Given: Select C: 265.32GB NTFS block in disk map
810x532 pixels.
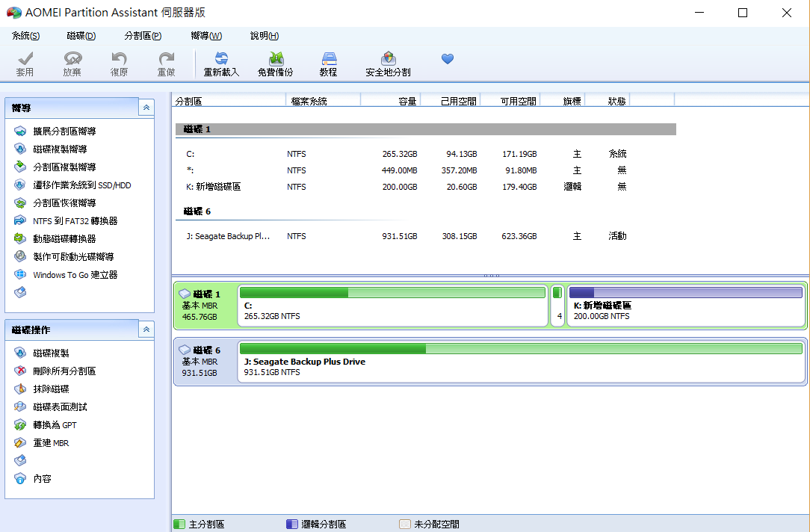Looking at the screenshot, I should click(392, 306).
